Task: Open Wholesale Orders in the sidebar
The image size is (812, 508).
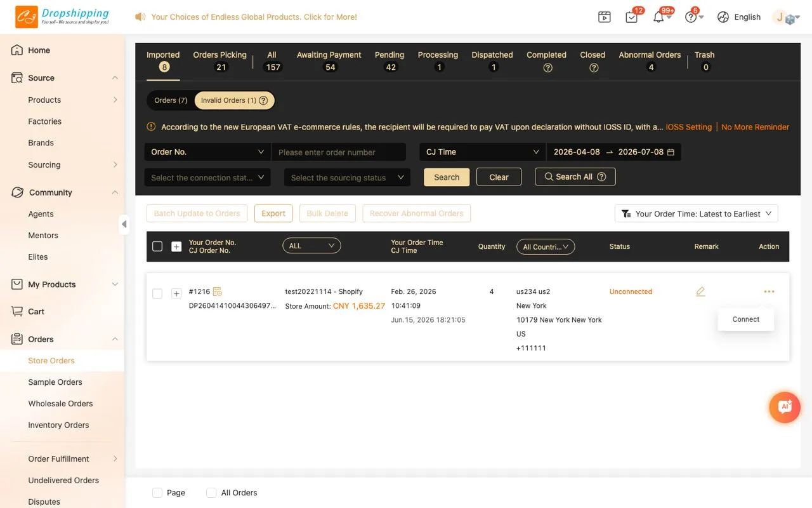Action: coord(60,403)
